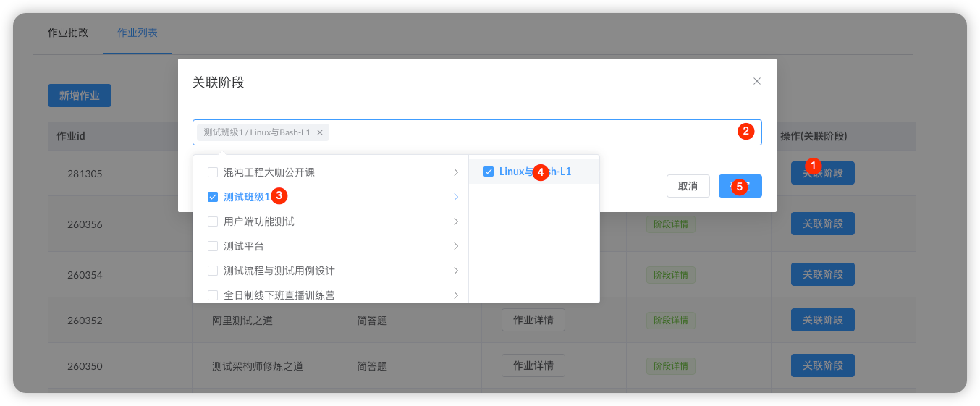
Task: Select the 作业列表 tab
Action: click(x=138, y=33)
